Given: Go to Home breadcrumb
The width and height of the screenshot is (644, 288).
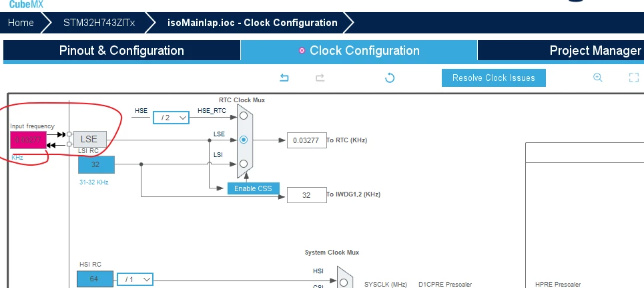Looking at the screenshot, I should click(21, 23).
